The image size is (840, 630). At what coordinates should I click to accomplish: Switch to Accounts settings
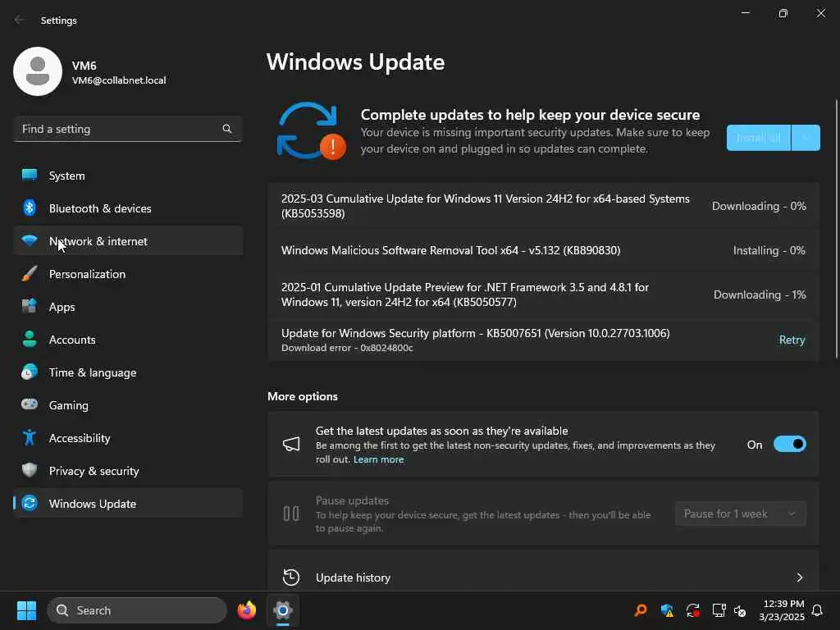click(128, 339)
